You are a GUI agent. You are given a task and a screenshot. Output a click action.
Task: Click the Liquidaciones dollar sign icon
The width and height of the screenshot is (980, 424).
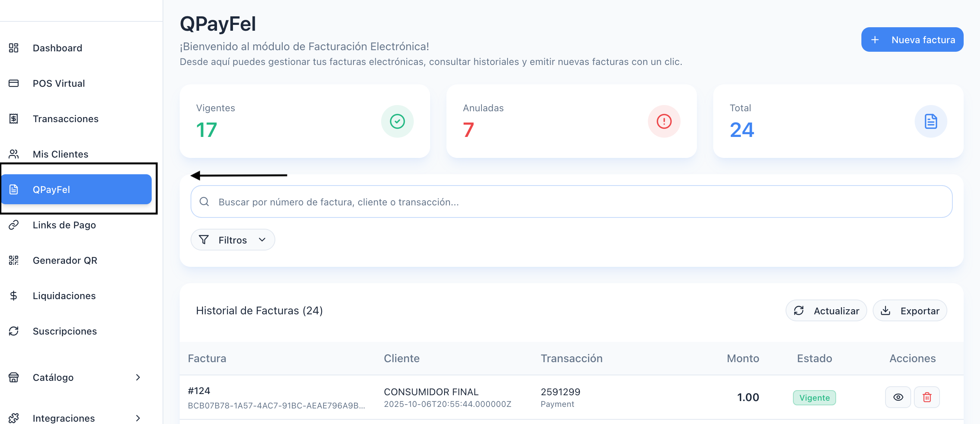pos(14,296)
